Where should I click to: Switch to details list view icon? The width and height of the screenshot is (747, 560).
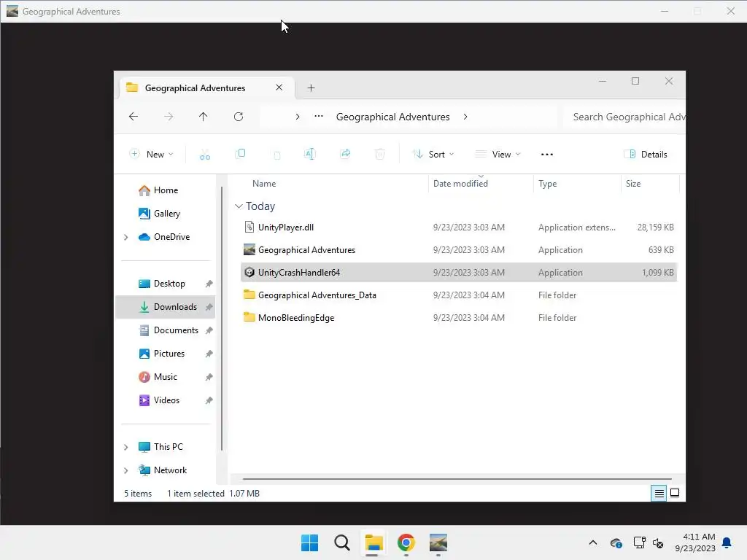click(x=659, y=494)
